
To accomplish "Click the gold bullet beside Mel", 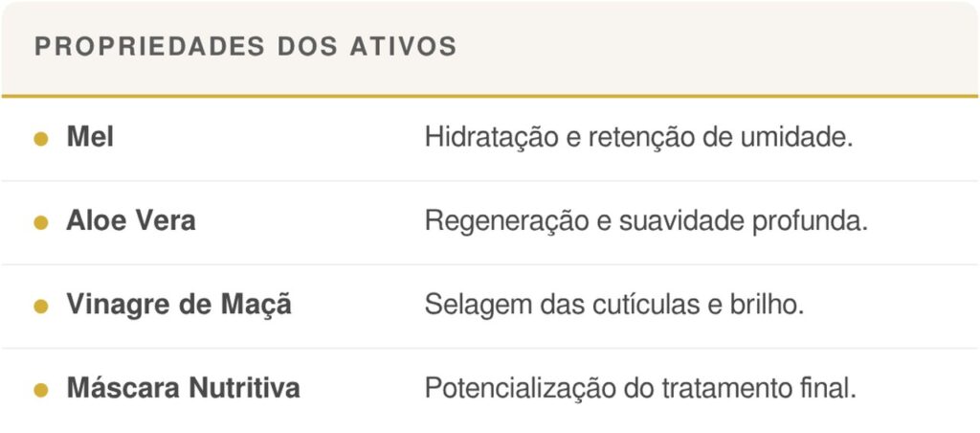I will pyautogui.click(x=41, y=139).
